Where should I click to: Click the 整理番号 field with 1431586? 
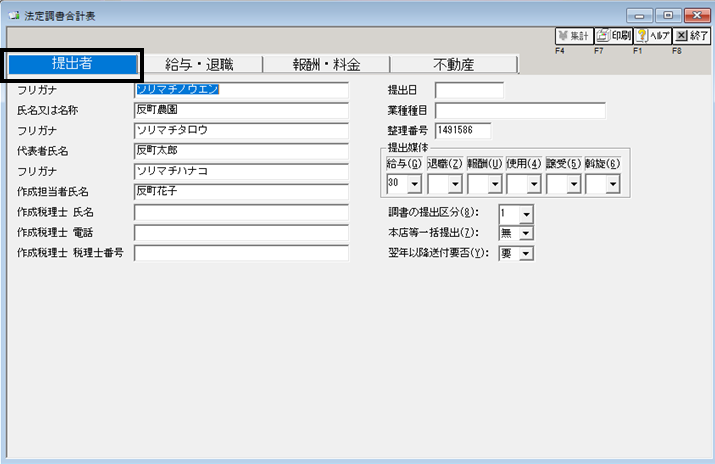pos(463,131)
